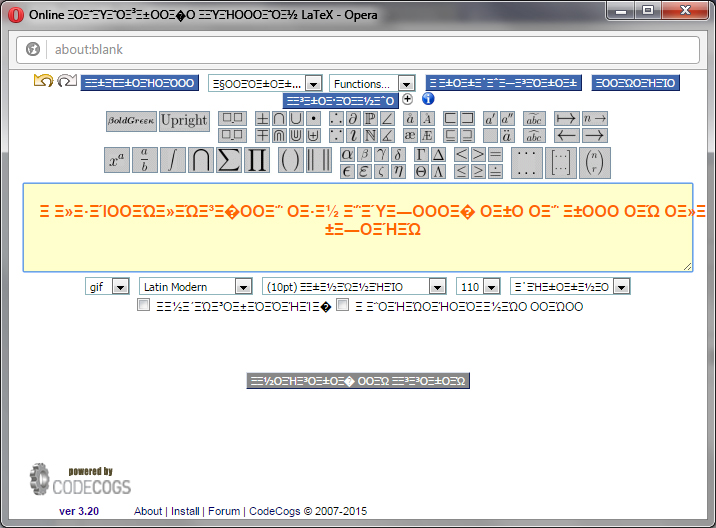Click the redo arrow icon
This screenshot has height=528, width=716.
pyautogui.click(x=67, y=81)
